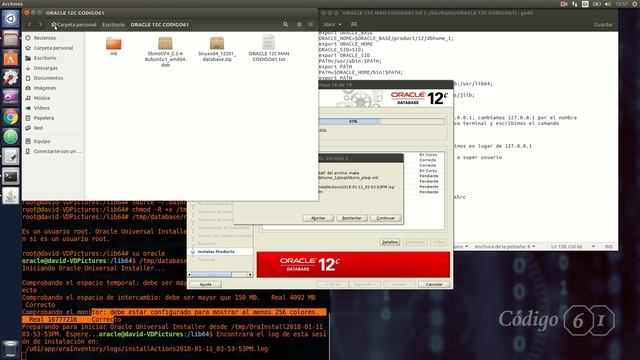Open Música in the Files sidebar
The width and height of the screenshot is (640, 360).
pos(42,98)
